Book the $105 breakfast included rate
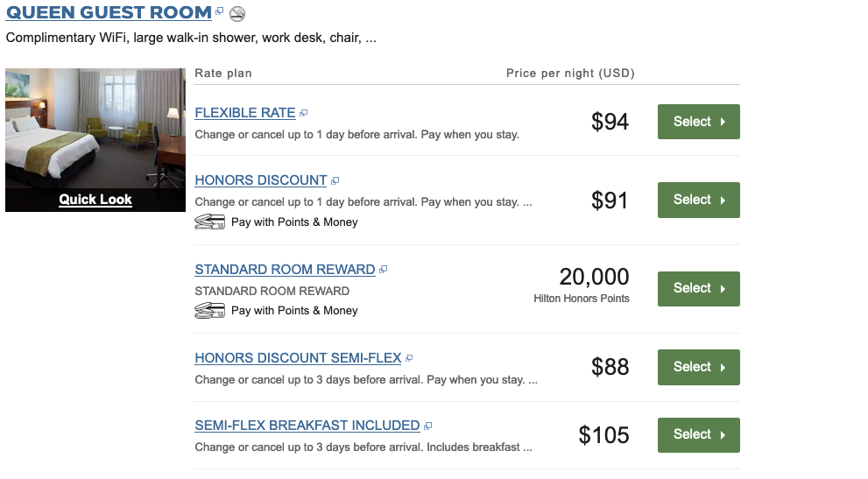Image resolution: width=868 pixels, height=479 pixels. point(698,434)
